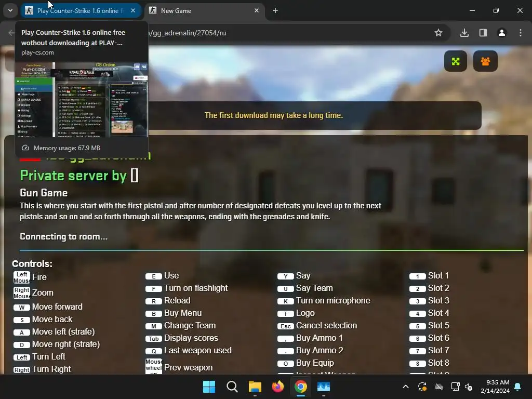Image resolution: width=532 pixels, height=399 pixels.
Task: Click the 'Buy Ammo 2' control label
Action: 320,351
